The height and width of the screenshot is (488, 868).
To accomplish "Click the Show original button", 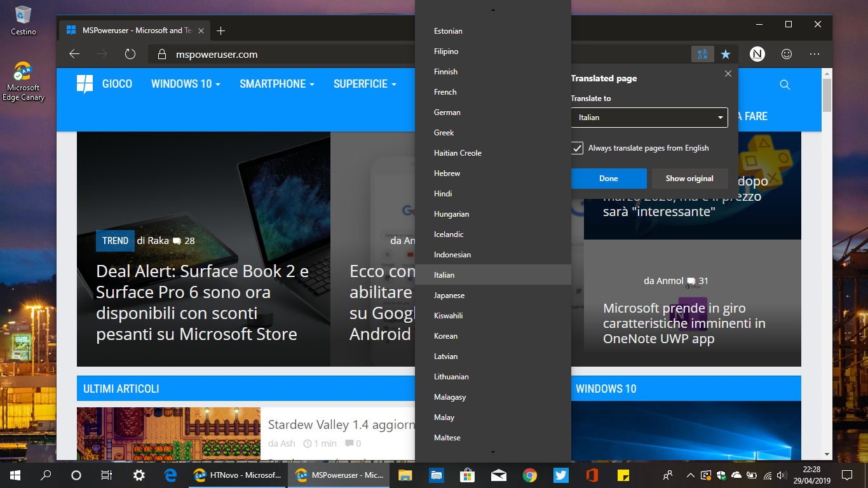I will 689,179.
